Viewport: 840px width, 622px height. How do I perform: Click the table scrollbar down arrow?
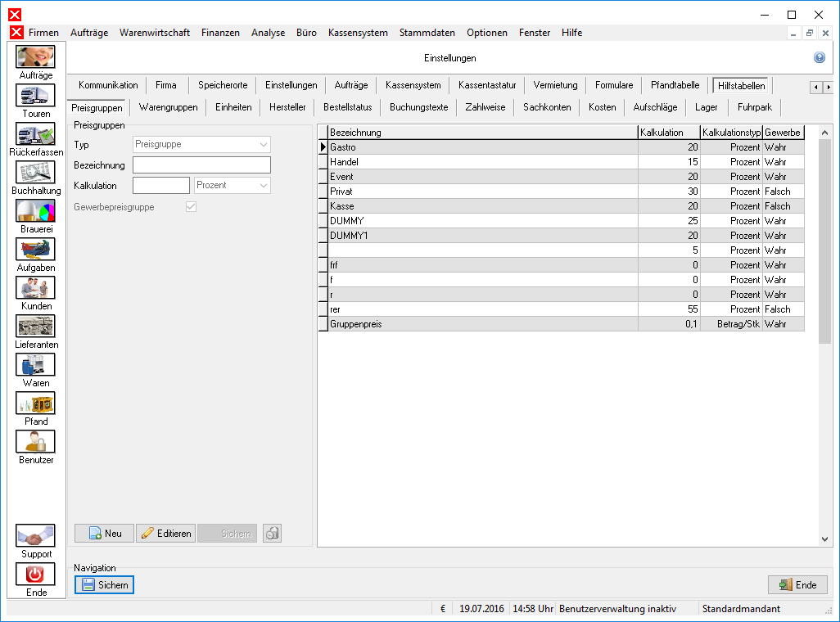click(x=824, y=539)
